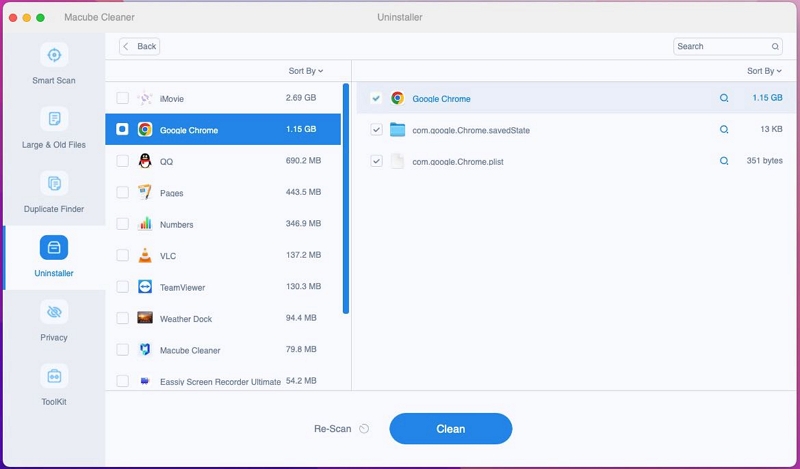This screenshot has height=469, width=800.
Task: Open app list Sort By dropdown
Action: pos(306,71)
